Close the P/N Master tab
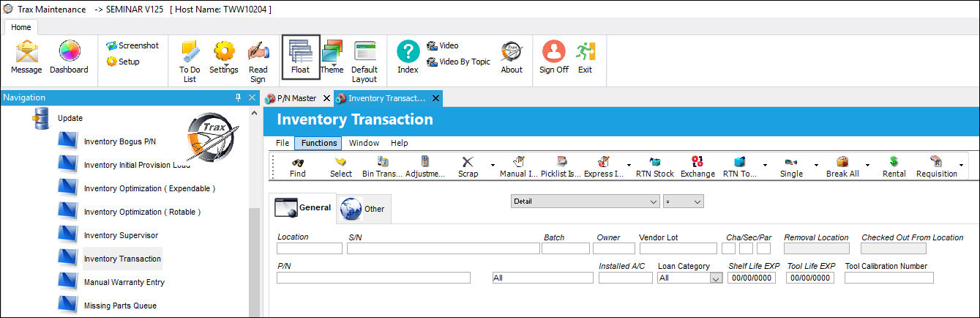Viewport: 980px width, 318px height. [x=326, y=98]
